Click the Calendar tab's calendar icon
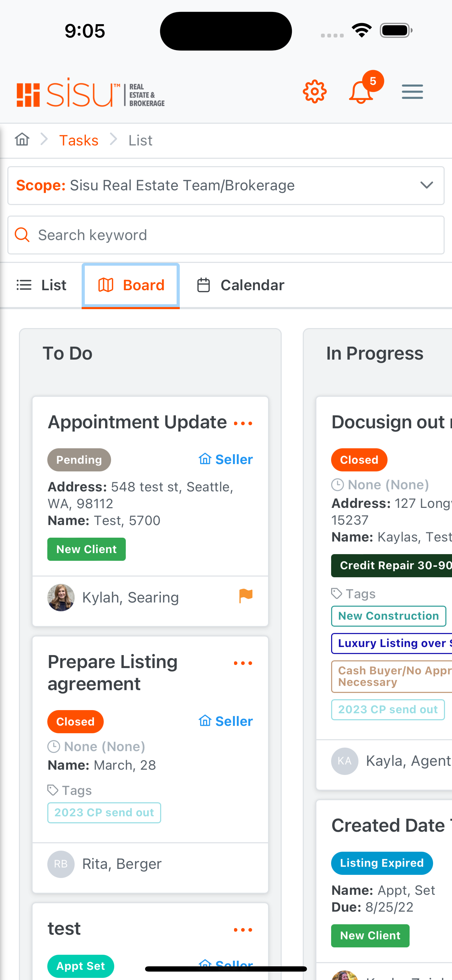Screen dimensions: 452x980 pos(204,285)
